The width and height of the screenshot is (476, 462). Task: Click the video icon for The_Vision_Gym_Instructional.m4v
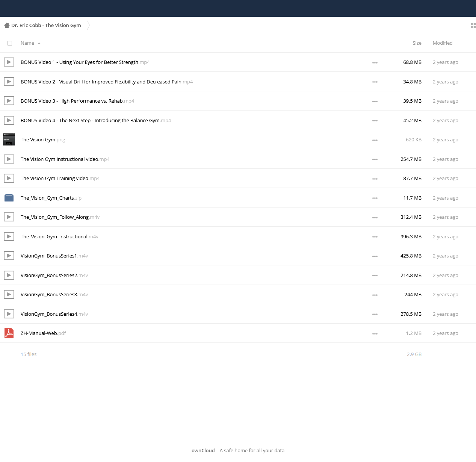click(9, 236)
